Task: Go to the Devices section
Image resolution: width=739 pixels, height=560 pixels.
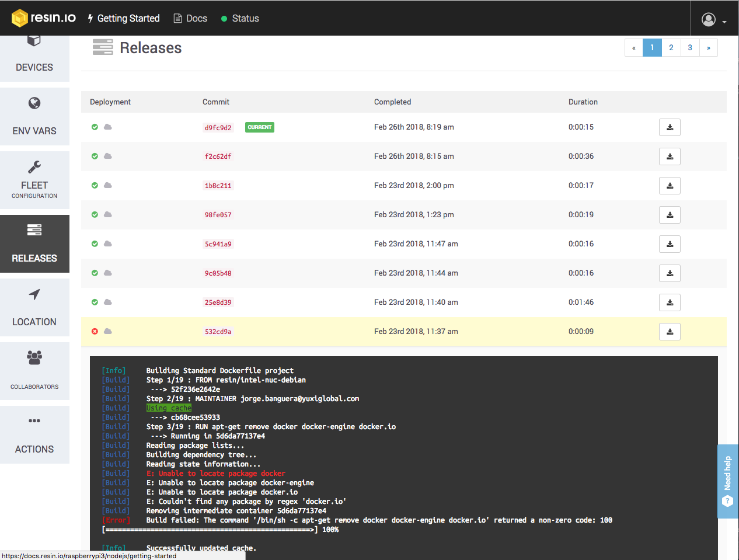Action: [x=34, y=58]
